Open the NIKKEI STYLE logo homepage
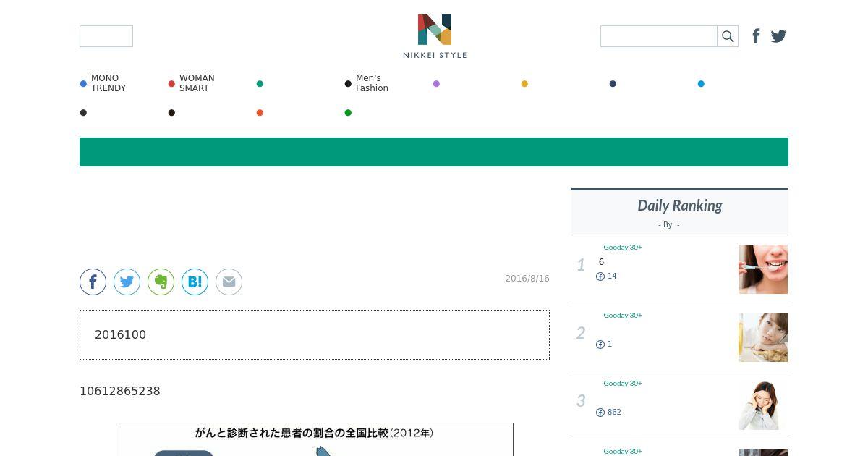This screenshot has width=868, height=456. point(435,36)
